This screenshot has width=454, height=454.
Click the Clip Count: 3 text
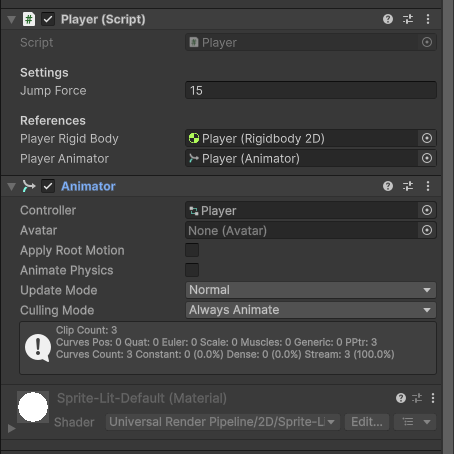pos(86,330)
